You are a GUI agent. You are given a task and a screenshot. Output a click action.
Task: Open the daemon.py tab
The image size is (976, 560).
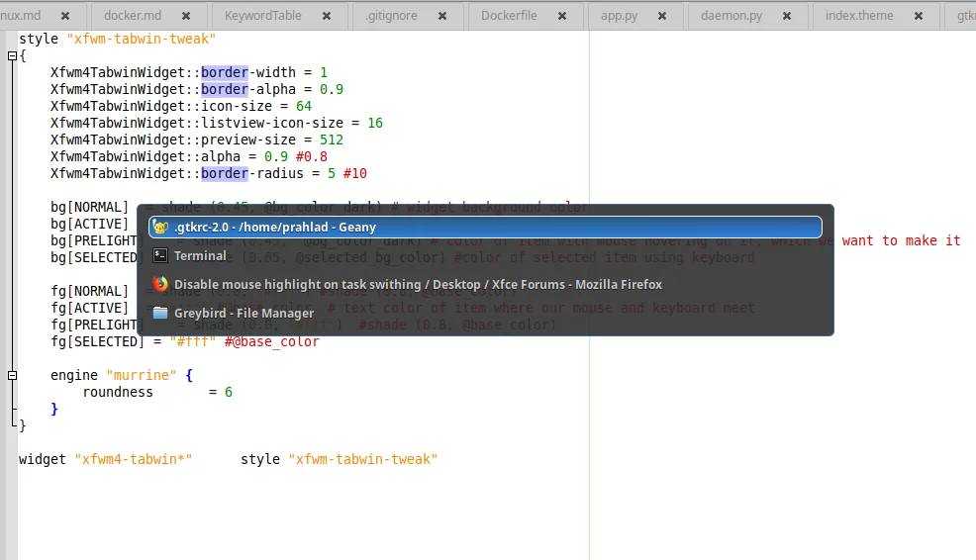click(731, 16)
